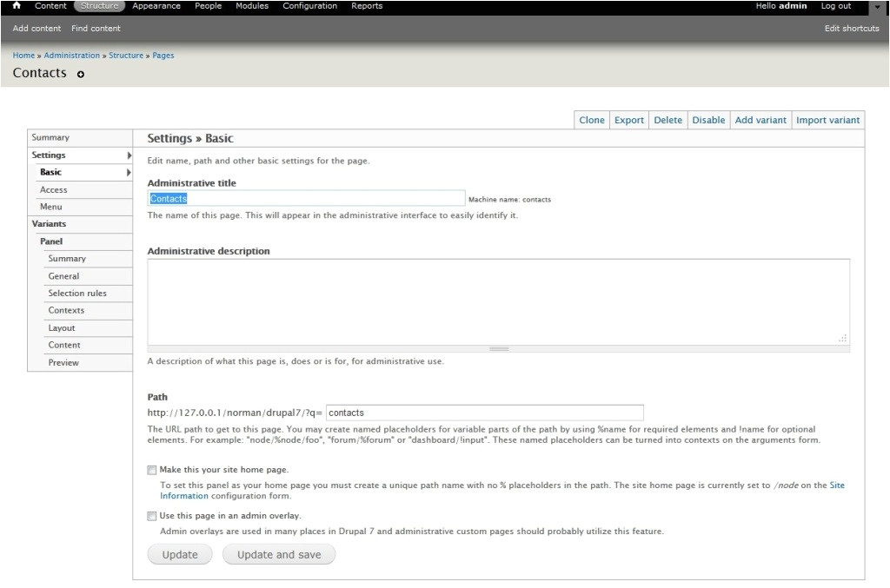Export the Contacts page
Image resolution: width=890 pixels, height=588 pixels.
pos(629,120)
